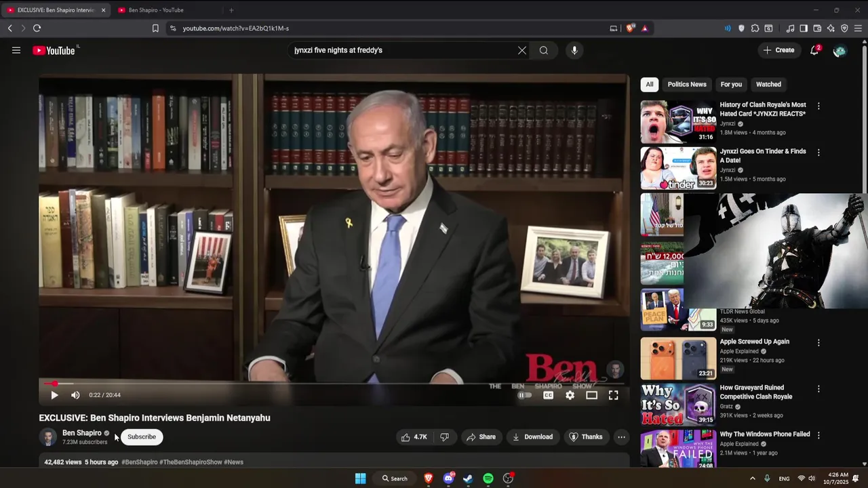868x488 pixels.
Task: Download the video
Action: [532, 437]
